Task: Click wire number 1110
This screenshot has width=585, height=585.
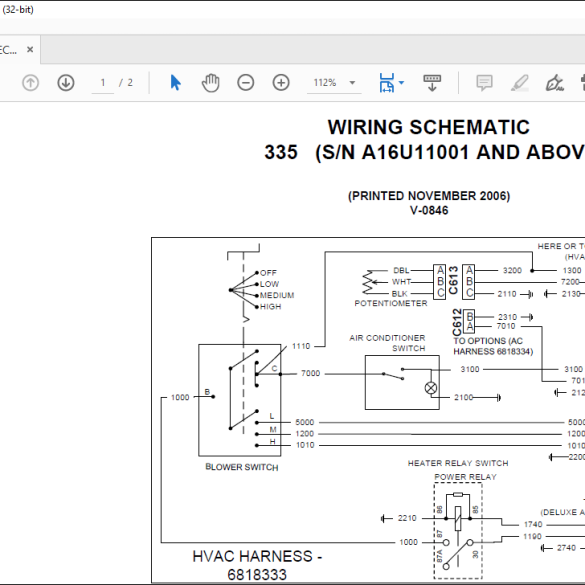Action: [x=301, y=346]
